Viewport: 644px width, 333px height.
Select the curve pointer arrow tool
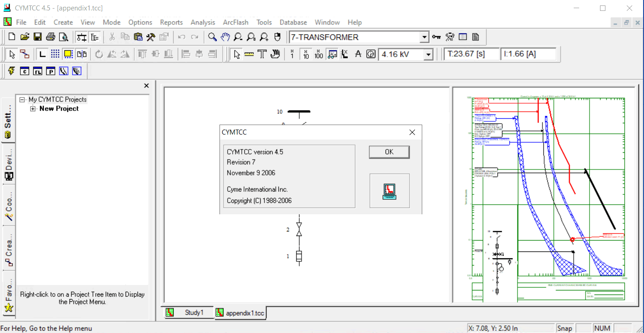[x=237, y=54]
